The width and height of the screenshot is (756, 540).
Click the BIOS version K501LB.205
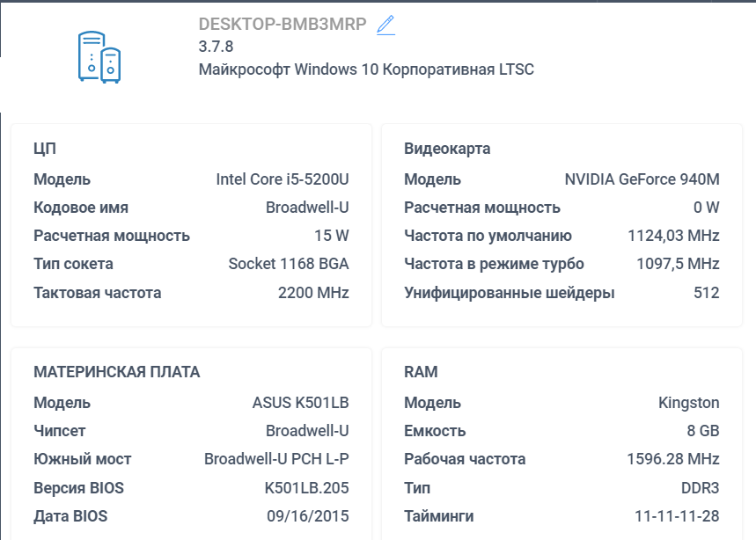(x=306, y=488)
